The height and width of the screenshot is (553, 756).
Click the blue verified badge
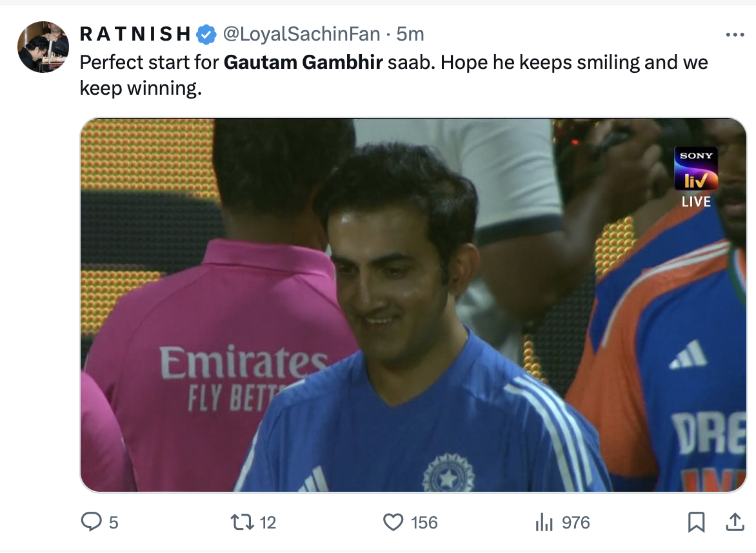click(x=206, y=34)
